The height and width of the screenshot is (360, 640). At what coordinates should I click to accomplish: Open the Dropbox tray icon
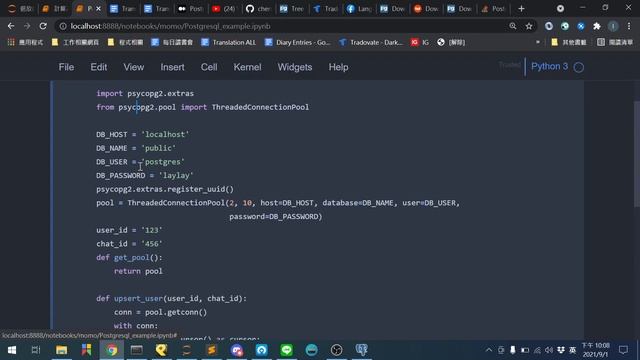[x=561, y=350]
